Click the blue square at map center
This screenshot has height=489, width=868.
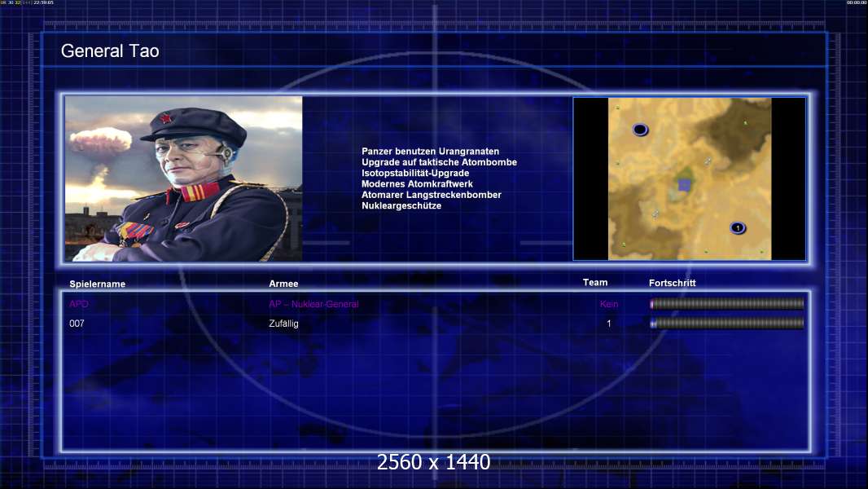tap(684, 185)
